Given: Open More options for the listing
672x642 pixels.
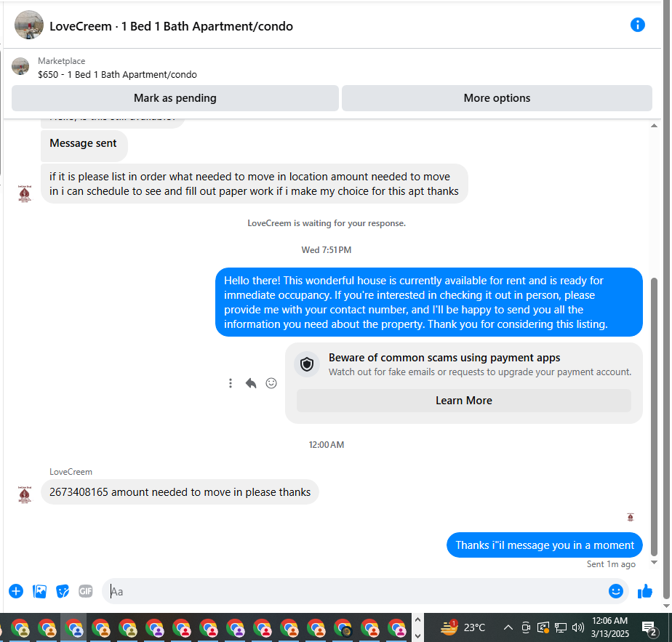Looking at the screenshot, I should (x=497, y=98).
